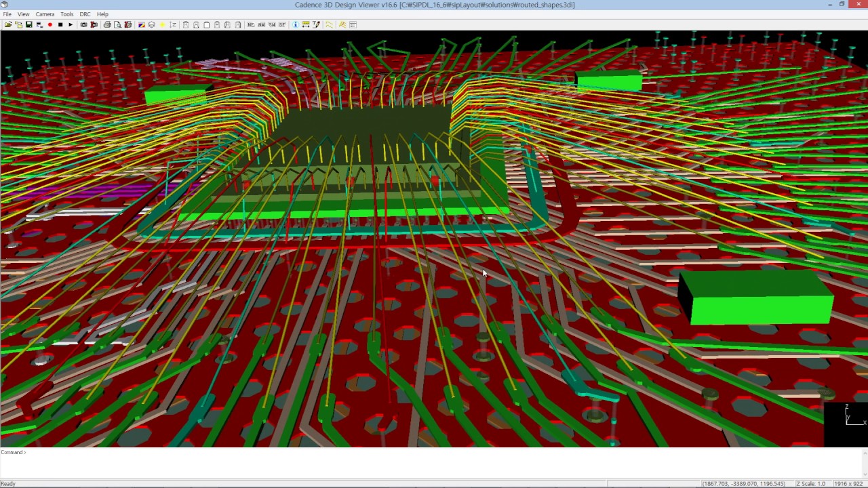Open the Tools menu

point(66,14)
